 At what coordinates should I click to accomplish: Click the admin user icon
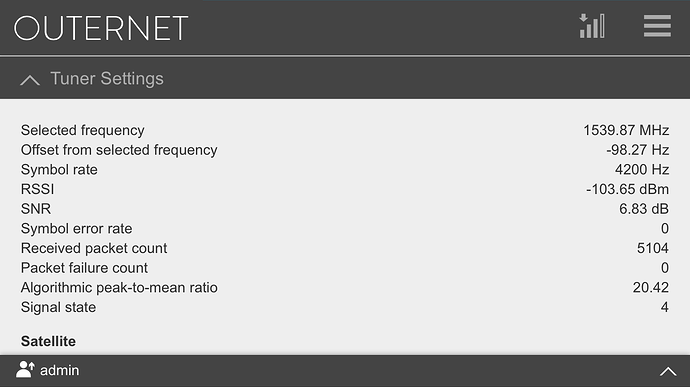point(25,370)
